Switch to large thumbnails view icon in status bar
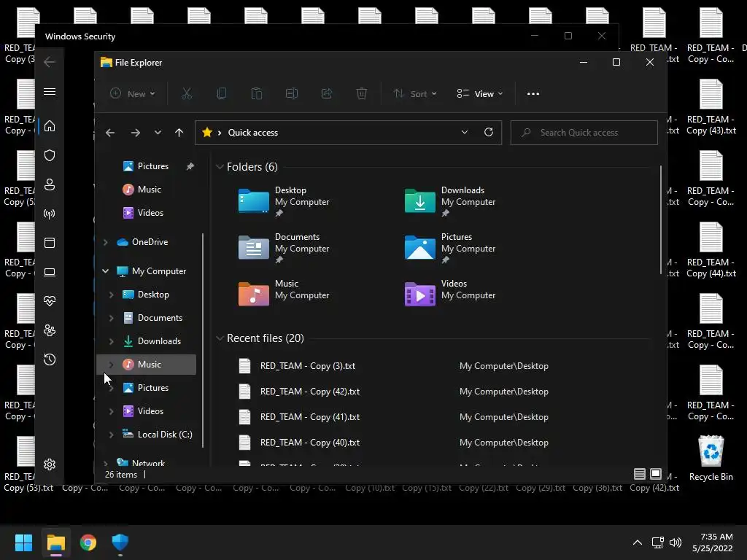This screenshot has height=560, width=747. [x=656, y=474]
